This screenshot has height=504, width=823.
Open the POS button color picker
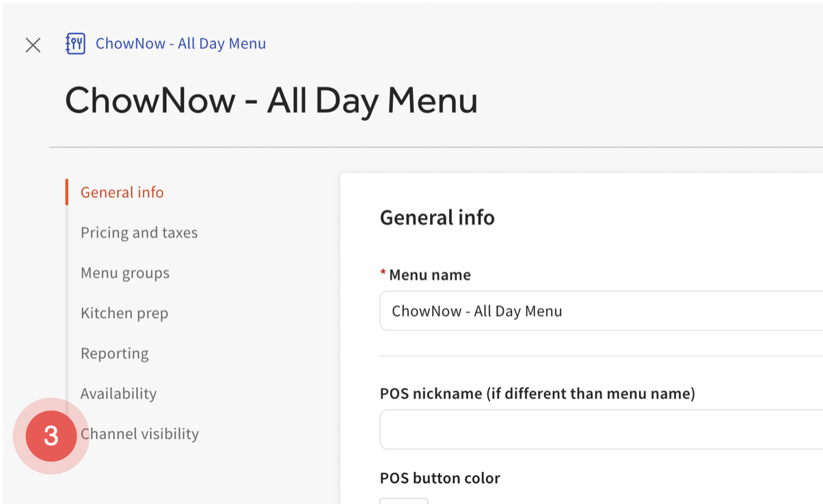click(x=403, y=501)
